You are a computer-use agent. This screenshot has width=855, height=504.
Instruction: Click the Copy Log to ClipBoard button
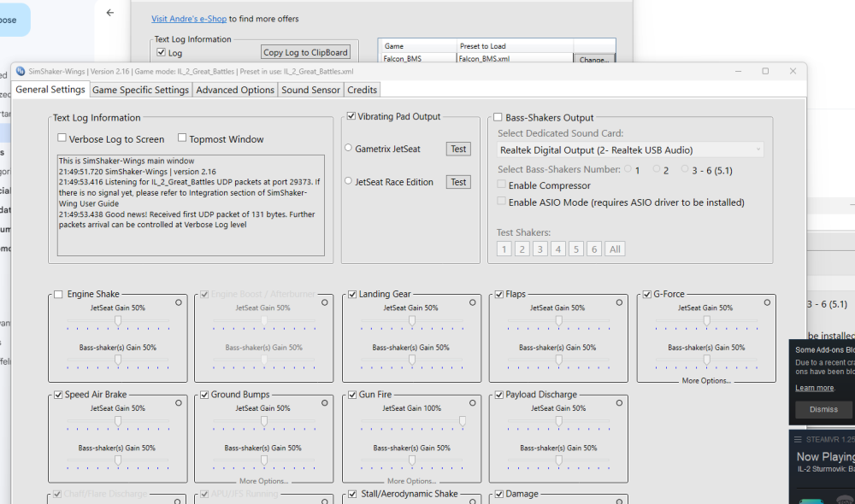point(305,51)
